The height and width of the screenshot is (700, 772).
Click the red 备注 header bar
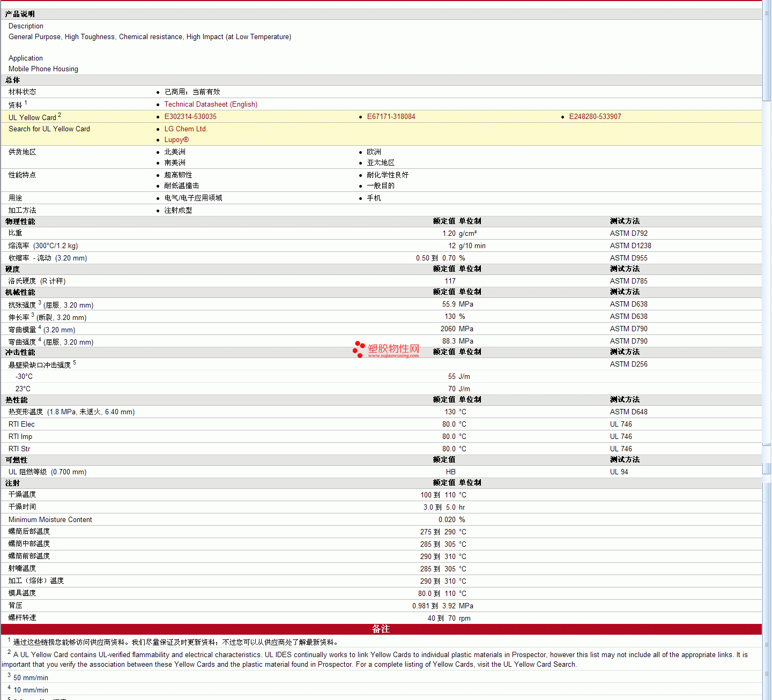[x=381, y=629]
